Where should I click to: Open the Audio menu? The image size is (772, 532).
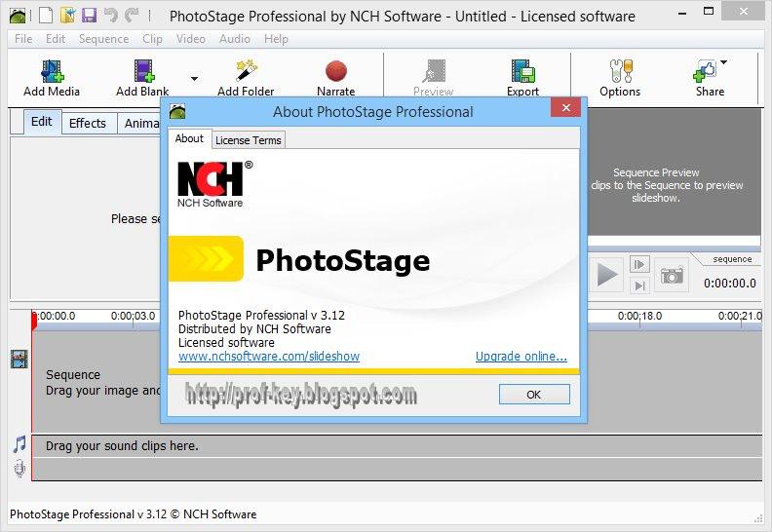(x=234, y=38)
